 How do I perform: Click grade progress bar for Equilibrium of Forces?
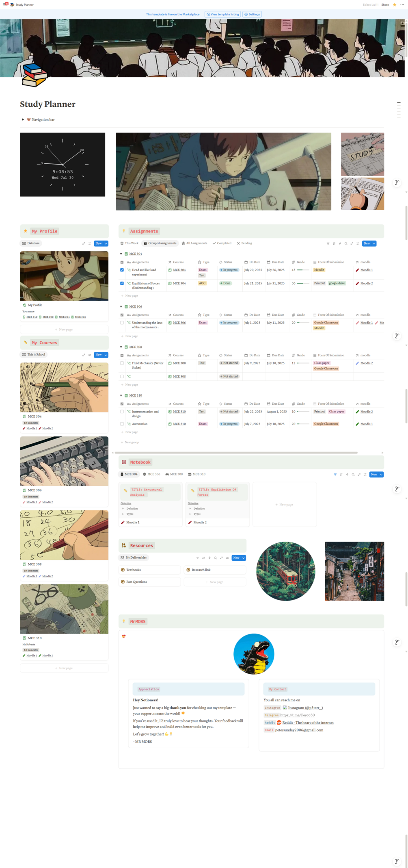(303, 283)
